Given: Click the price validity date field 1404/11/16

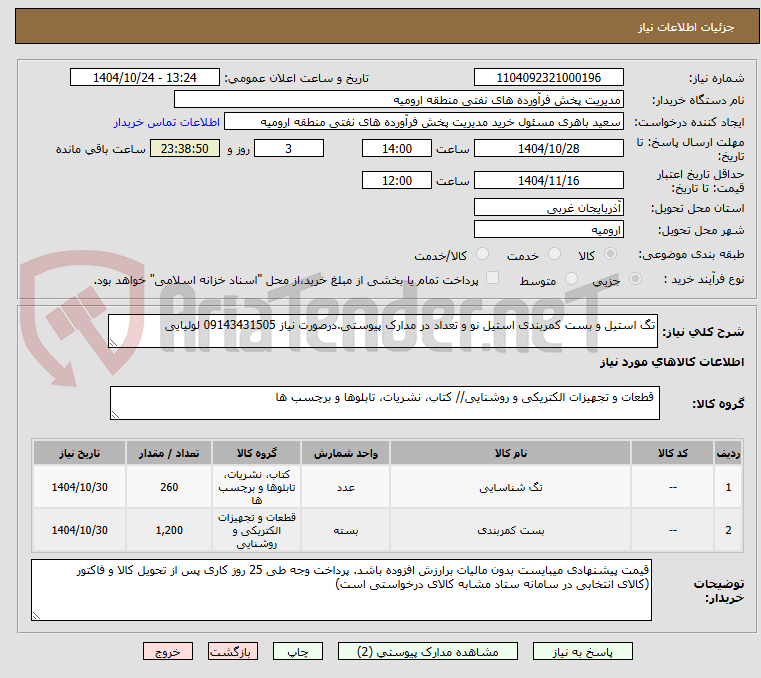Looking at the screenshot, I should 548,181.
